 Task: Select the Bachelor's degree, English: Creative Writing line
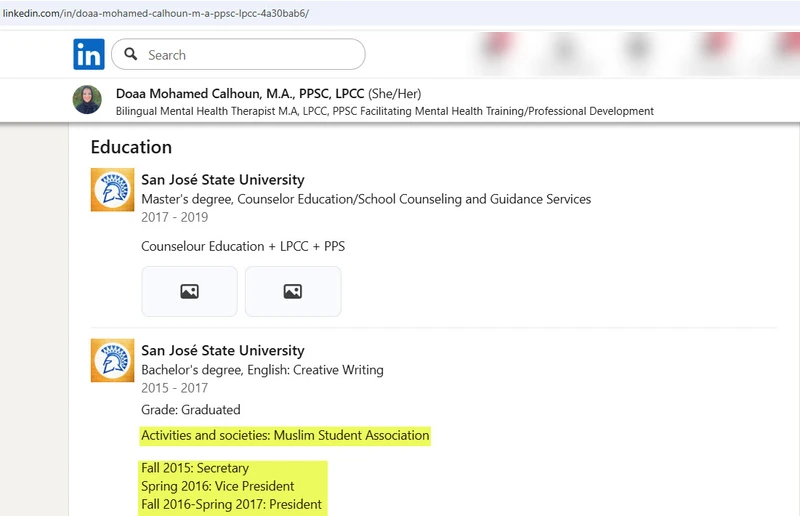pos(262,370)
